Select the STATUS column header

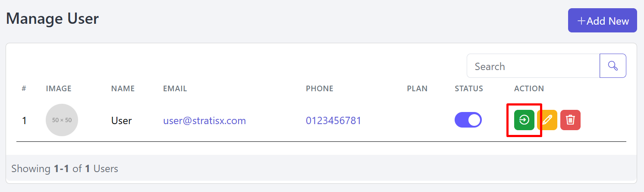pos(469,89)
